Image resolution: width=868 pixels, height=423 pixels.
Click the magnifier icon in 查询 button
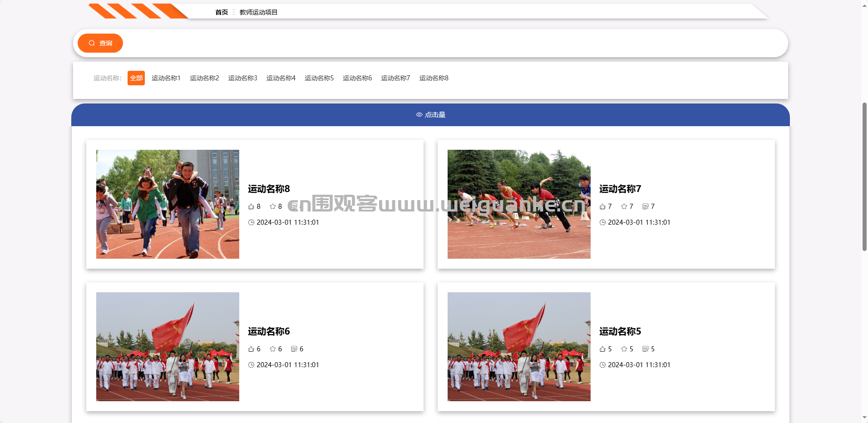[92, 43]
